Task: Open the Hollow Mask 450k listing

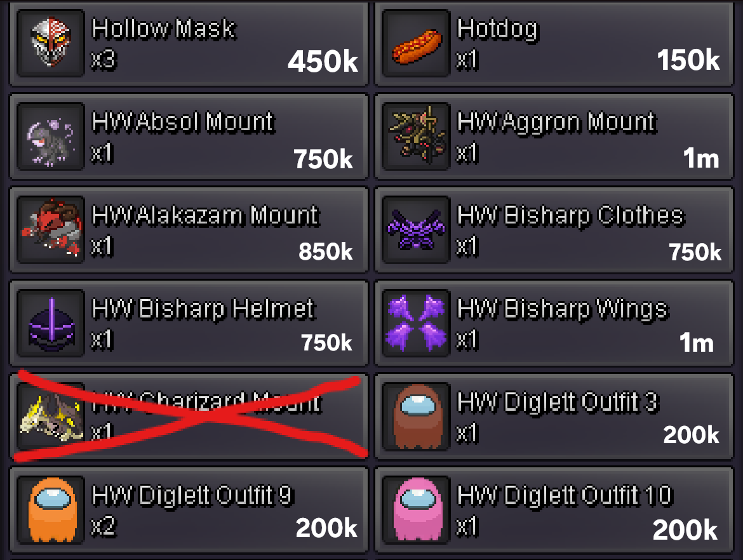Action: pyautogui.click(x=189, y=44)
